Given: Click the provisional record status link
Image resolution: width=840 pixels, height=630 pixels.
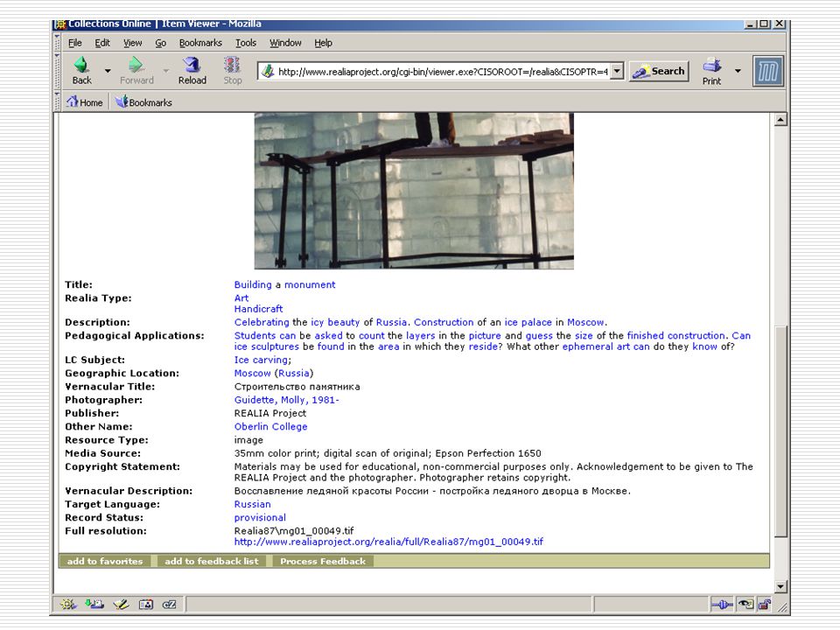Looking at the screenshot, I should [260, 517].
